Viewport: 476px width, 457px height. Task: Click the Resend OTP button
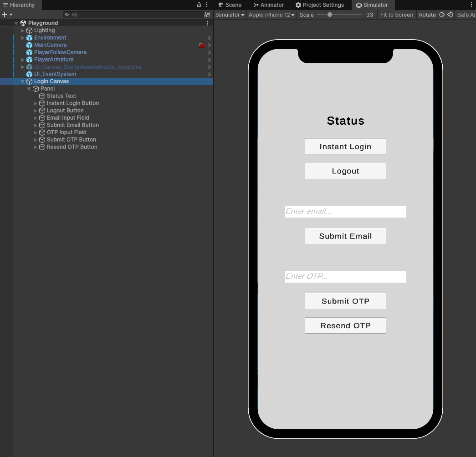[x=345, y=325]
